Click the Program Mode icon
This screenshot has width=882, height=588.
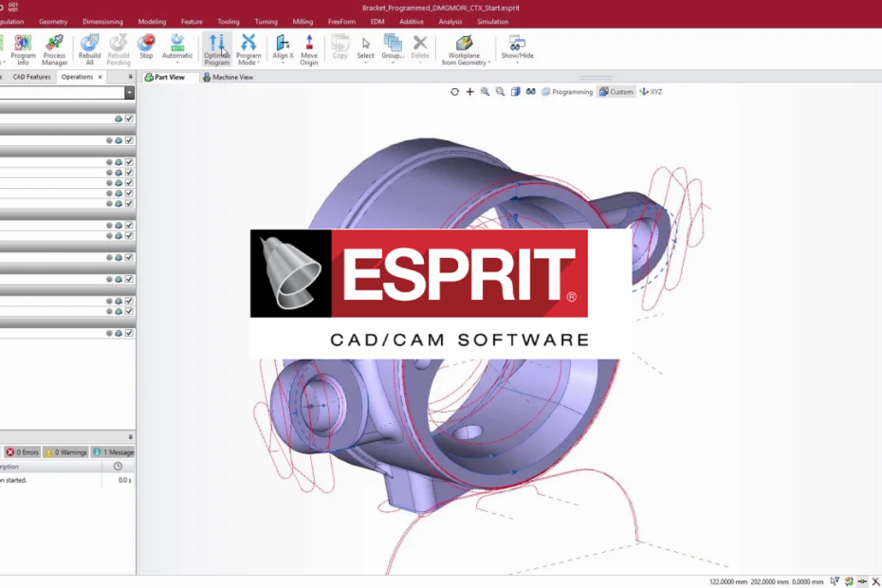tap(248, 43)
